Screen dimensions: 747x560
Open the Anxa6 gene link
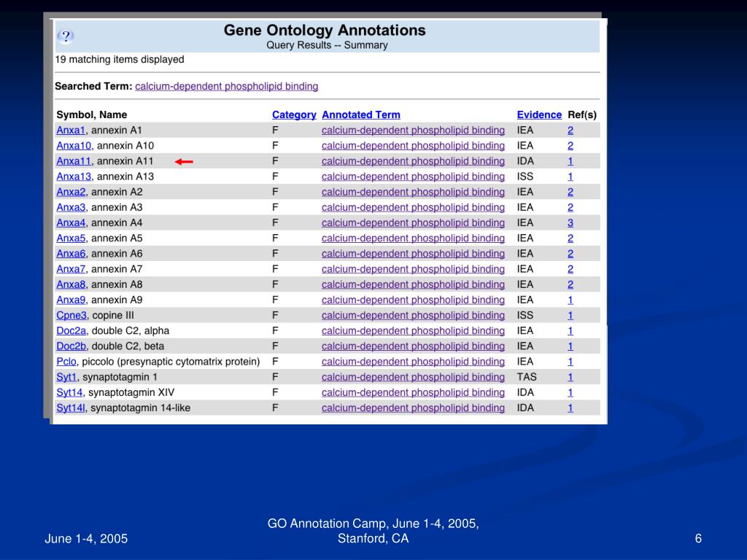tap(71, 253)
